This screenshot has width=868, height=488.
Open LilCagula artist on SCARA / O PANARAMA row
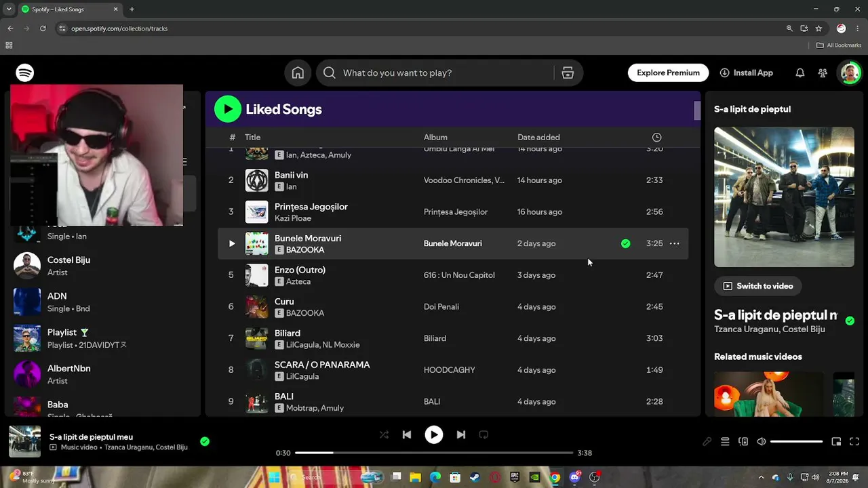point(302,376)
